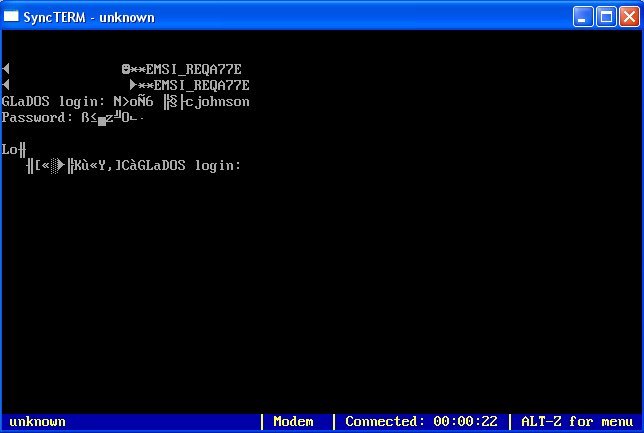Maximize the SyncTERM window
644x433 pixels.
tap(606, 17)
